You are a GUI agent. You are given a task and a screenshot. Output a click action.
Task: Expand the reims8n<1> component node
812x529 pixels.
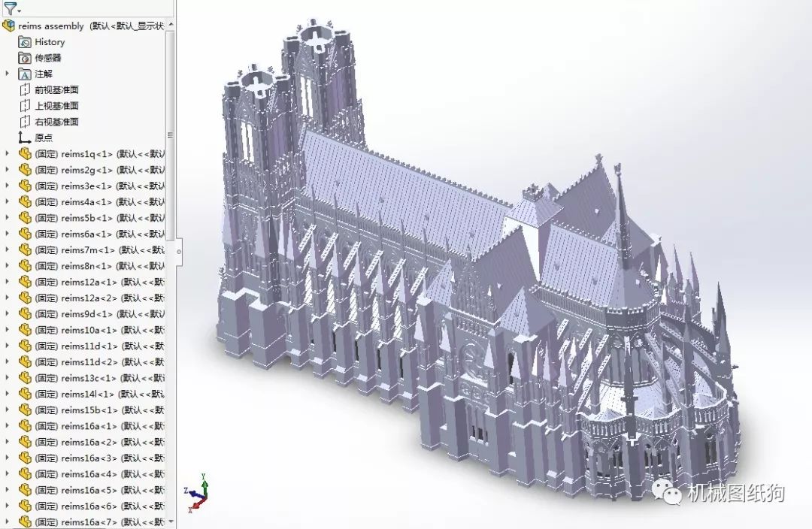tap(8, 266)
